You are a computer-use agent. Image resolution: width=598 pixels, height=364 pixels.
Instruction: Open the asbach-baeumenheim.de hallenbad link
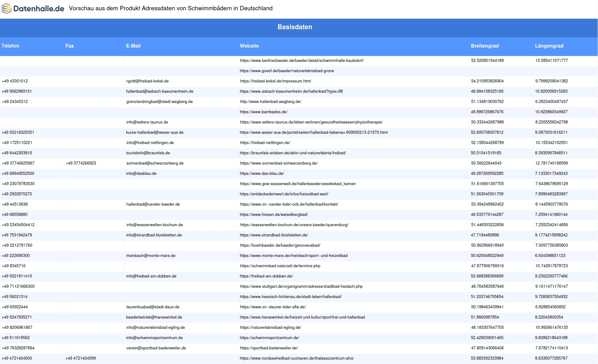[291, 91]
